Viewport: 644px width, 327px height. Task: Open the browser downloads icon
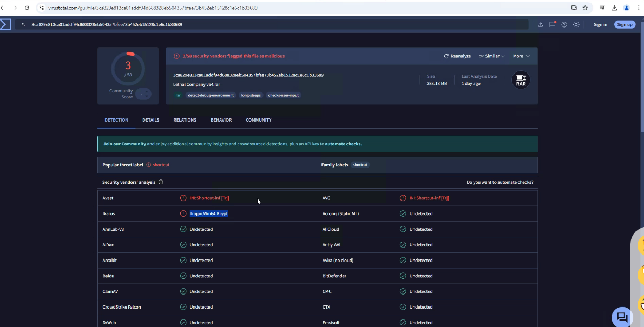coord(614,8)
